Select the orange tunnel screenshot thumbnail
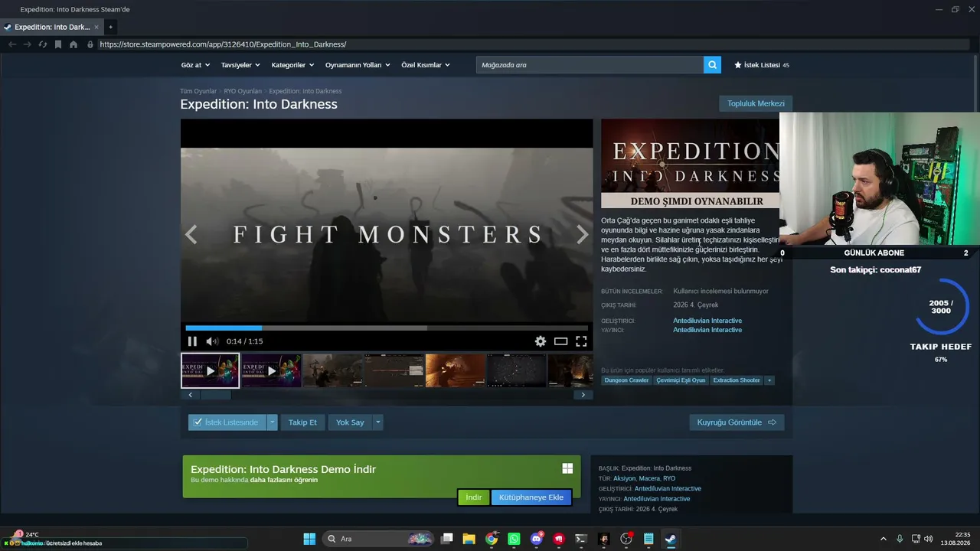This screenshot has height=551, width=980. point(456,370)
